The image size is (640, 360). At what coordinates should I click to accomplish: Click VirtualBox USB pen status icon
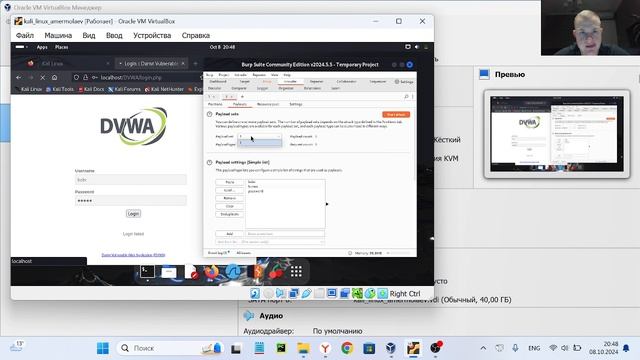click(307, 293)
